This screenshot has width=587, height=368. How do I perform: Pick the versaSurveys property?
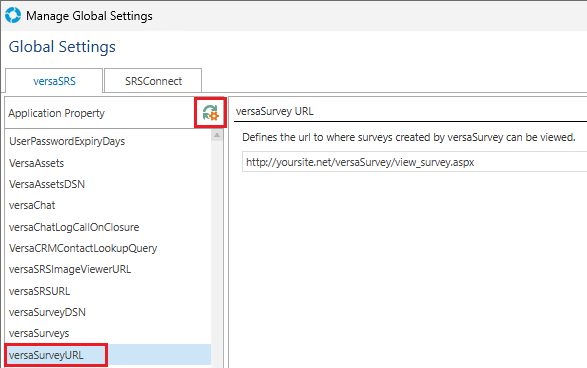[x=108, y=333]
